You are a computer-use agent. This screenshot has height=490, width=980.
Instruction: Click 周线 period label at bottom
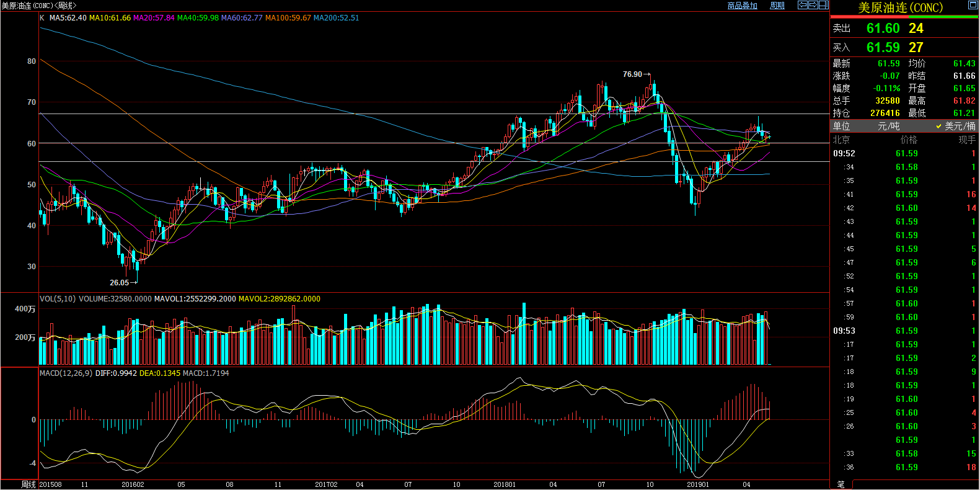point(29,484)
